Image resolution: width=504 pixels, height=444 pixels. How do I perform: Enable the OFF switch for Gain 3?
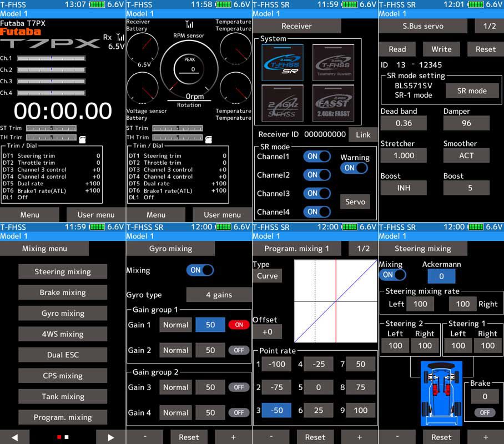[239, 387]
